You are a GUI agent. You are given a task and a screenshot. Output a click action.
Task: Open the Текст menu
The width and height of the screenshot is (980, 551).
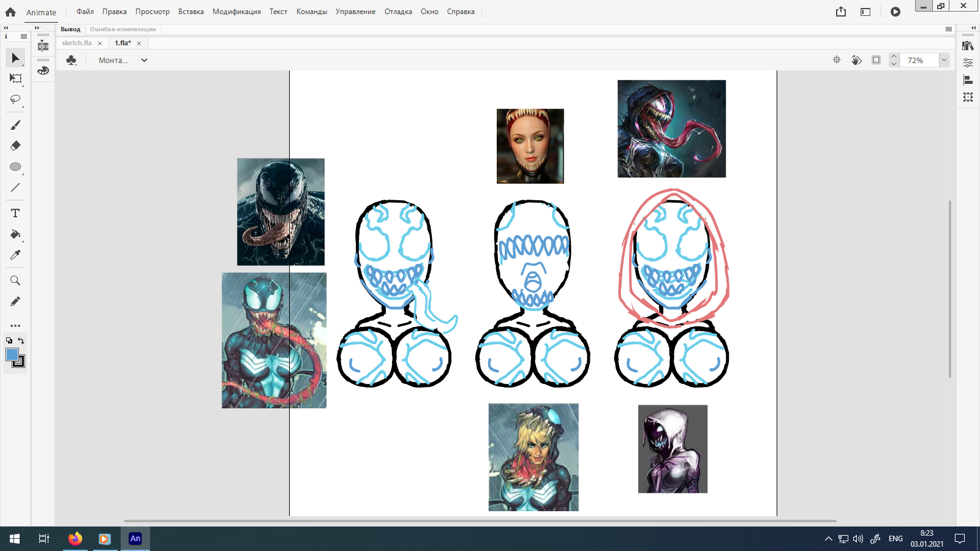(278, 12)
